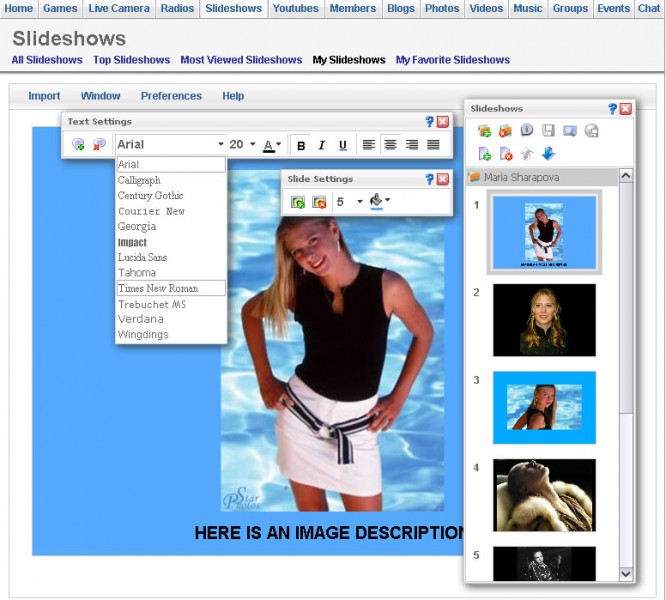
Task: Close the Slide Settings panel
Action: (x=443, y=179)
